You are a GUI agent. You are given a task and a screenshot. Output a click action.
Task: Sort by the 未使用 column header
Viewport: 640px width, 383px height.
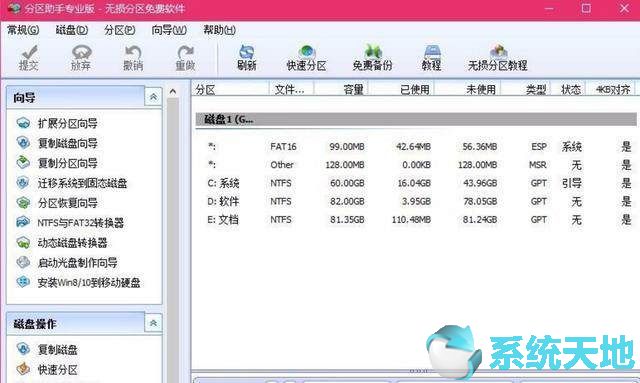[x=468, y=89]
